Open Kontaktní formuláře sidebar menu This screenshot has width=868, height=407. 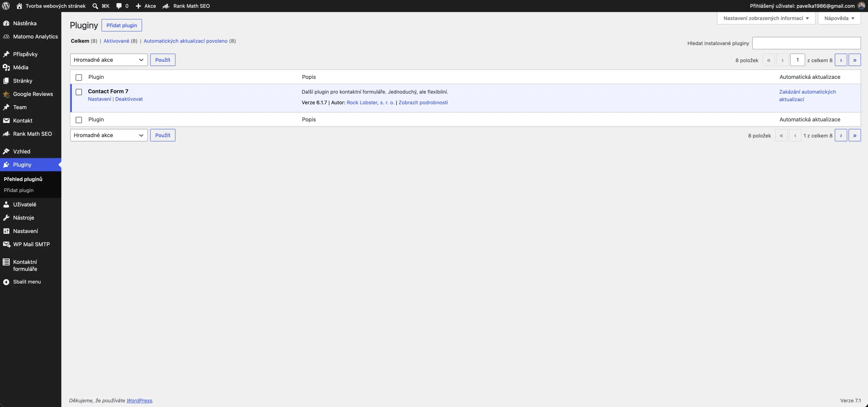point(25,265)
